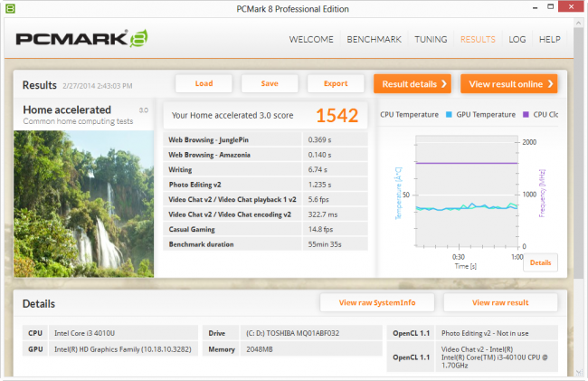Screen dimensions: 588x381
Task: Click the Photo Editing v2 row
Action: point(265,185)
